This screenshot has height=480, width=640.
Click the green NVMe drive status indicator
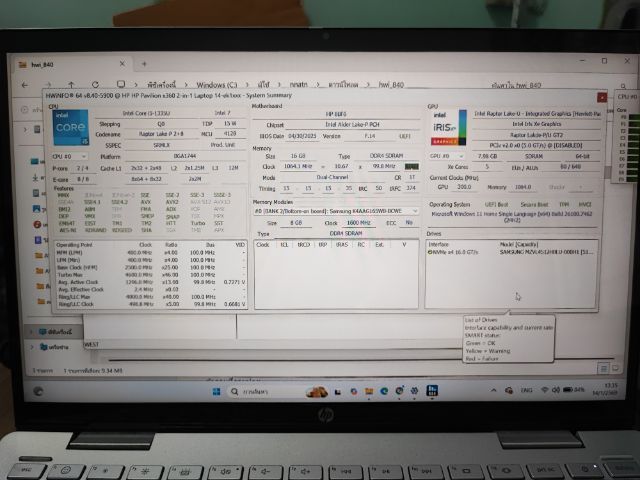click(x=431, y=254)
